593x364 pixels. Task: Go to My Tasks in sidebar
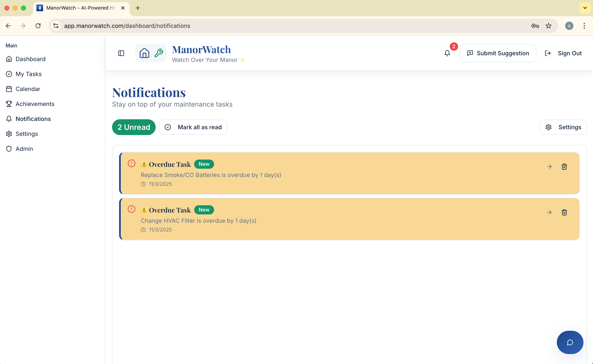coord(28,74)
